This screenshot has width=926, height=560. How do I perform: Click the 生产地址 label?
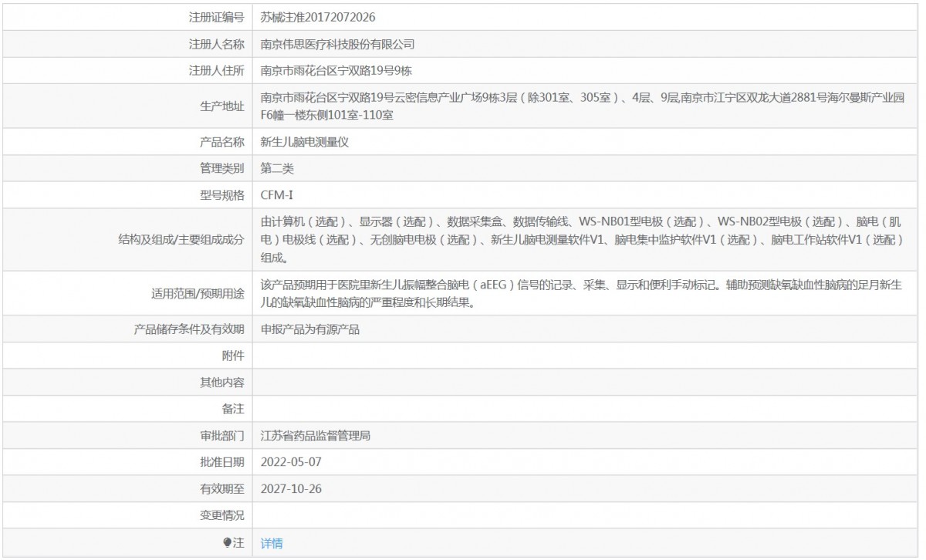(x=222, y=106)
